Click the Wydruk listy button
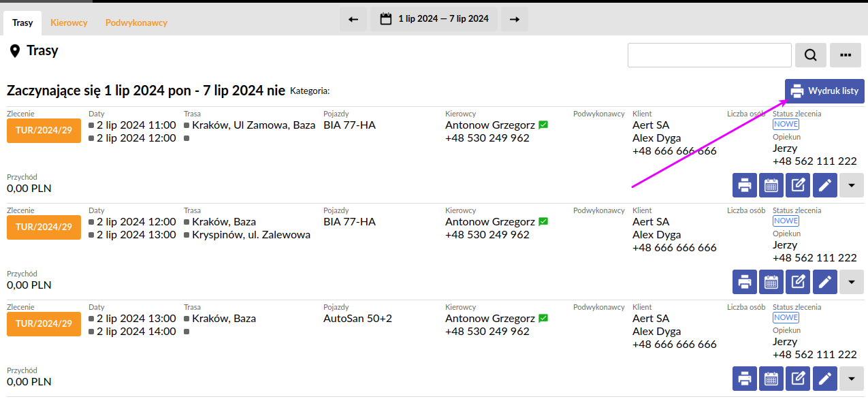The image size is (868, 399). pyautogui.click(x=824, y=91)
